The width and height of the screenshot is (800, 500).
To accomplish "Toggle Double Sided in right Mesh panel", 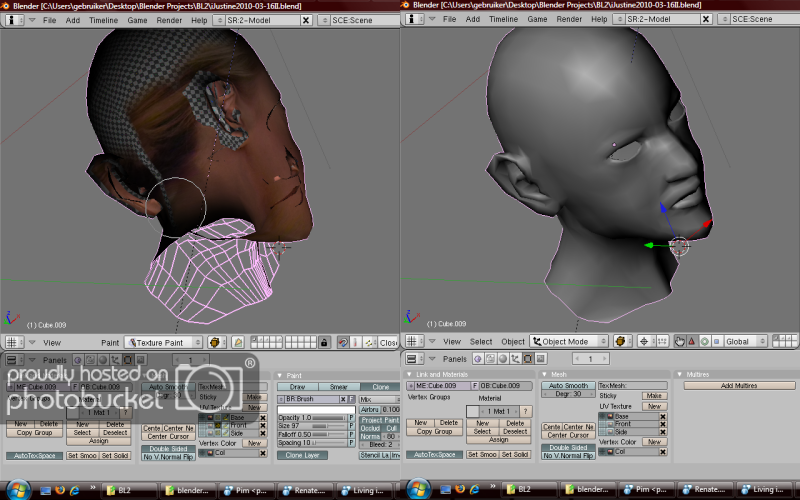I will (x=568, y=447).
